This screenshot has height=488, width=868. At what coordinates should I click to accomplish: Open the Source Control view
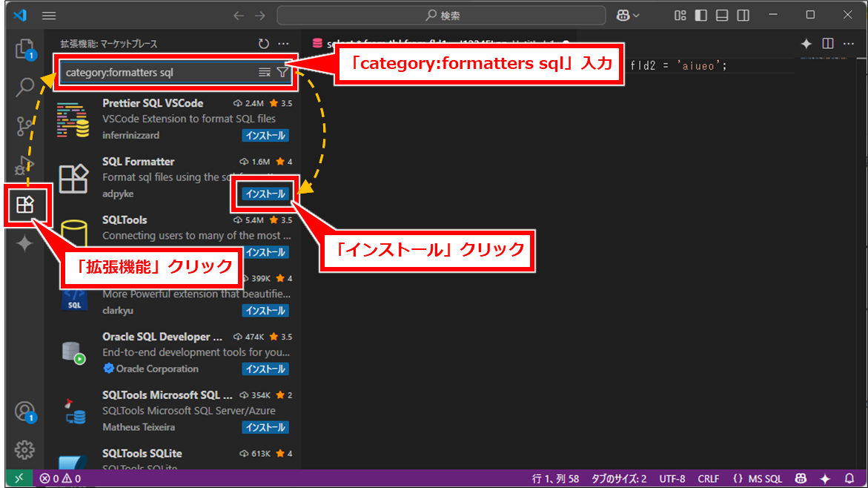(x=24, y=126)
